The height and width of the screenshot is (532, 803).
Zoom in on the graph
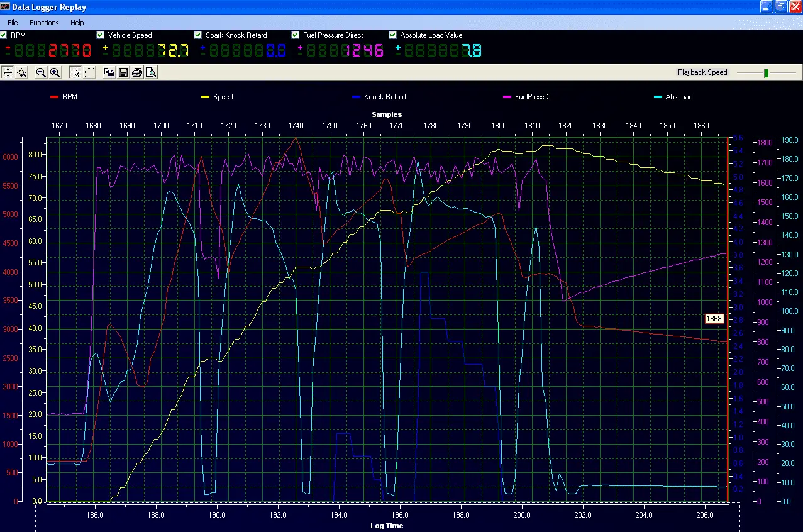click(x=55, y=72)
